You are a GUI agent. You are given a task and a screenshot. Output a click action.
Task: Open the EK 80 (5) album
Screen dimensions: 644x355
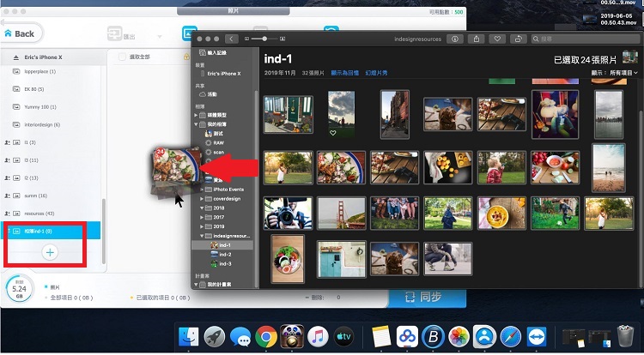(34, 89)
